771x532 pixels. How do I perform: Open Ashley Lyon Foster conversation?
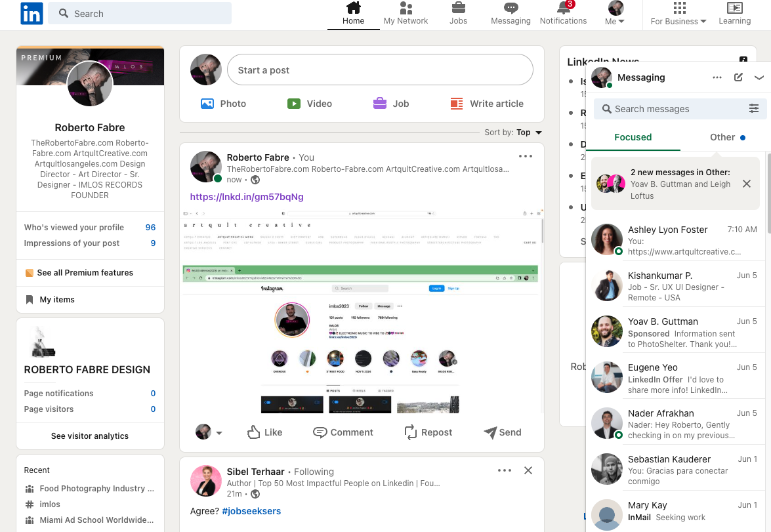tap(676, 241)
